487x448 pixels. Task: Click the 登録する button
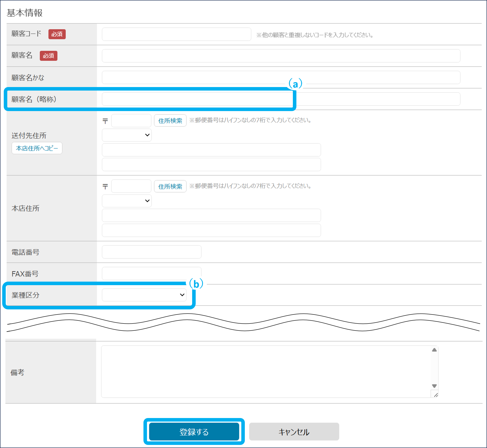194,432
